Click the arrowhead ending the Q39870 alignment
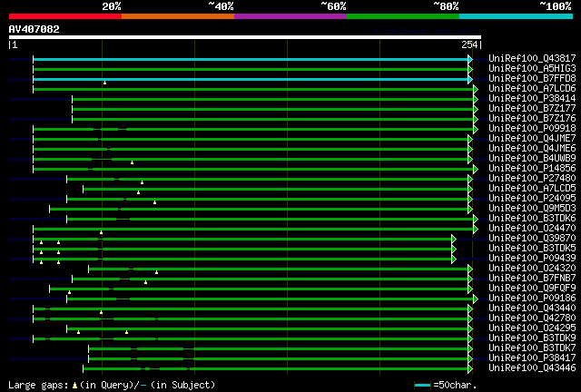The image size is (581, 392). pos(454,239)
